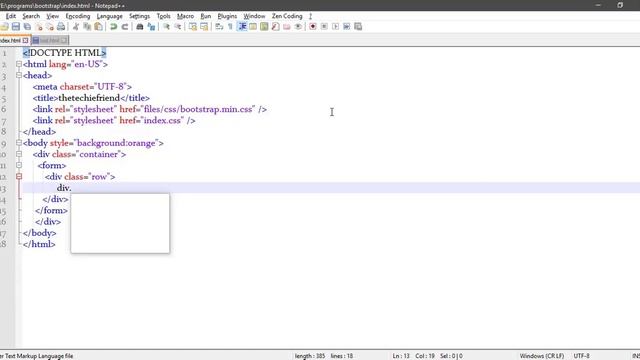Click the bootstrap.min.css href value

click(x=199, y=109)
